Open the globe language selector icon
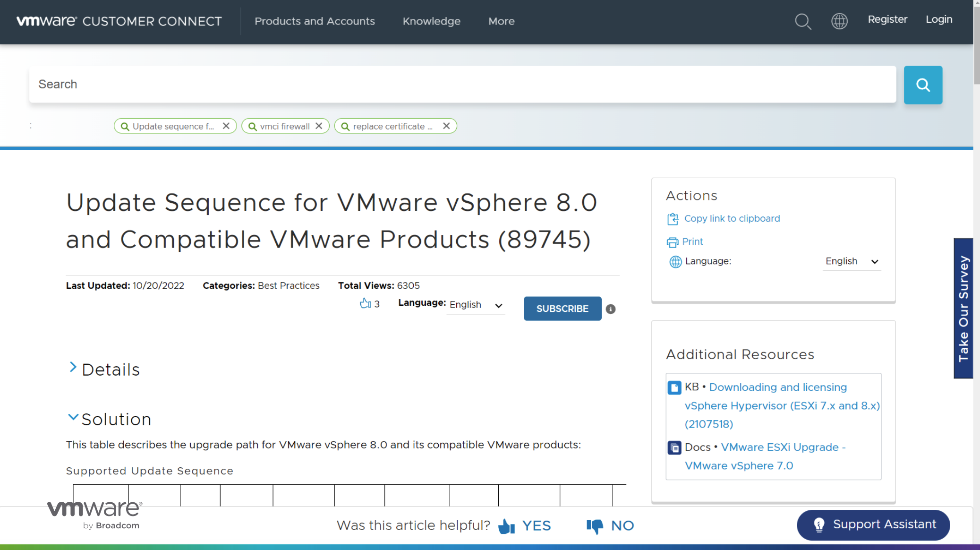The height and width of the screenshot is (550, 980). coord(839,21)
